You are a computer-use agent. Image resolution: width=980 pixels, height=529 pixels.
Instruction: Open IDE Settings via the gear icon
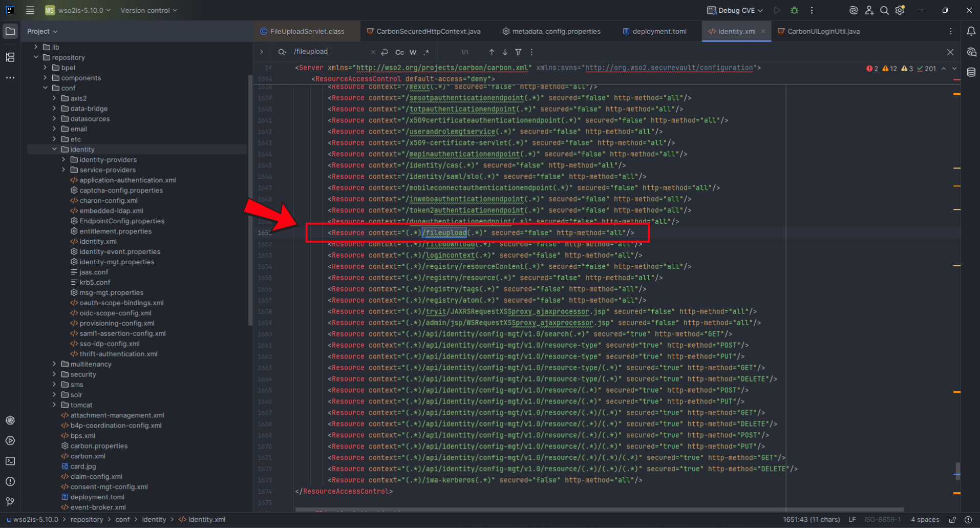pos(900,10)
